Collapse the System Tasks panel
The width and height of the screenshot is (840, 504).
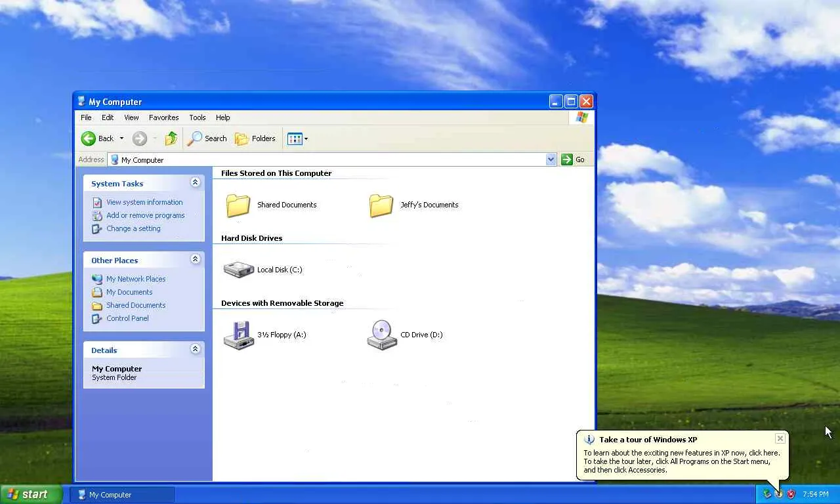tap(195, 182)
